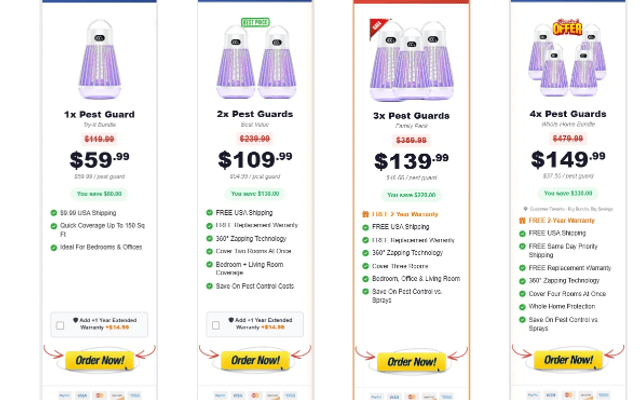Click the 4x Pest Guards title

[567, 115]
